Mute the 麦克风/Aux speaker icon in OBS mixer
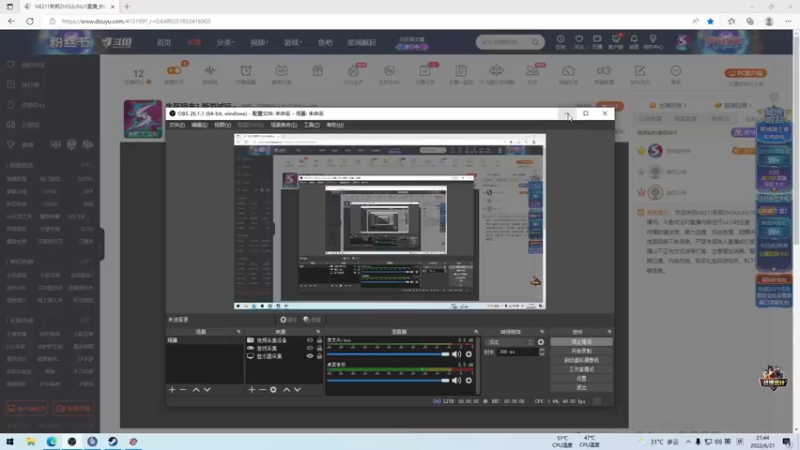This screenshot has width=800, height=450. tap(456, 354)
